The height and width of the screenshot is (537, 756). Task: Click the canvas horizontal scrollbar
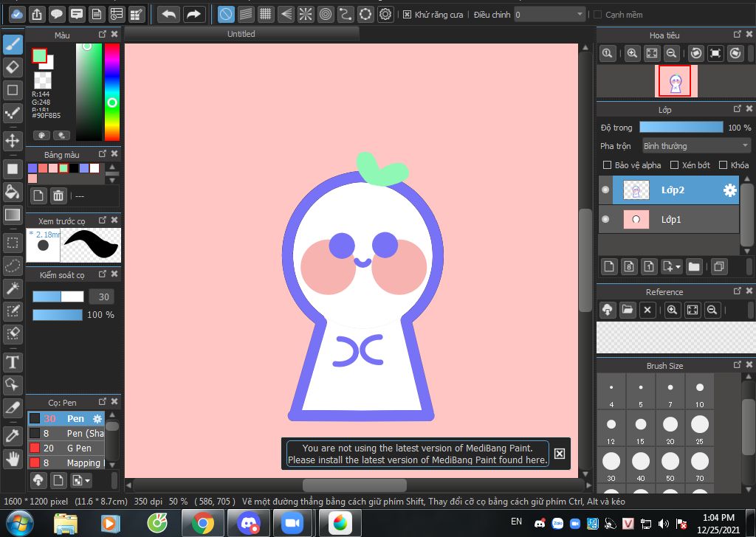point(355,485)
